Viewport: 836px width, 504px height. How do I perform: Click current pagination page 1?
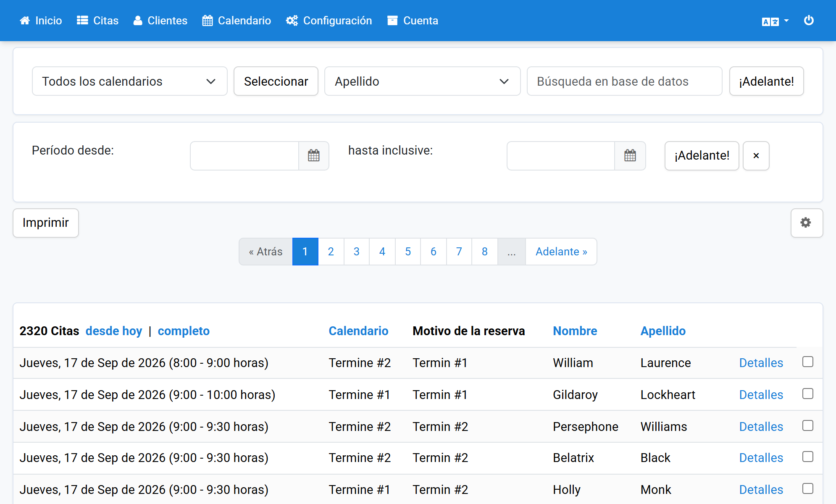[305, 252]
